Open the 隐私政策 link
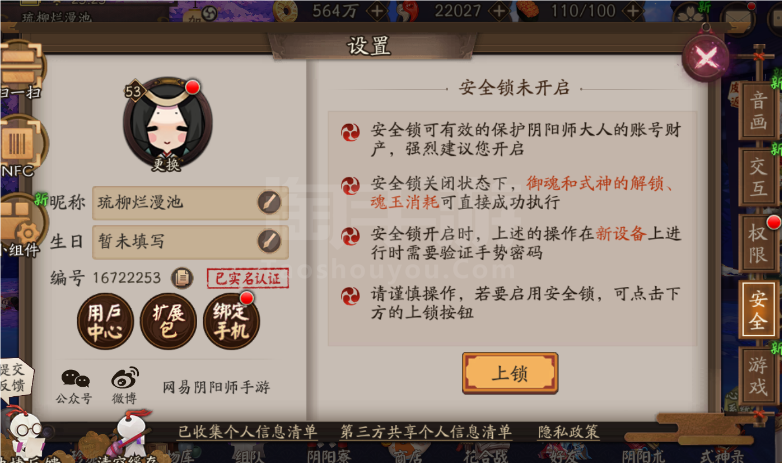This screenshot has width=782, height=463. (x=569, y=432)
